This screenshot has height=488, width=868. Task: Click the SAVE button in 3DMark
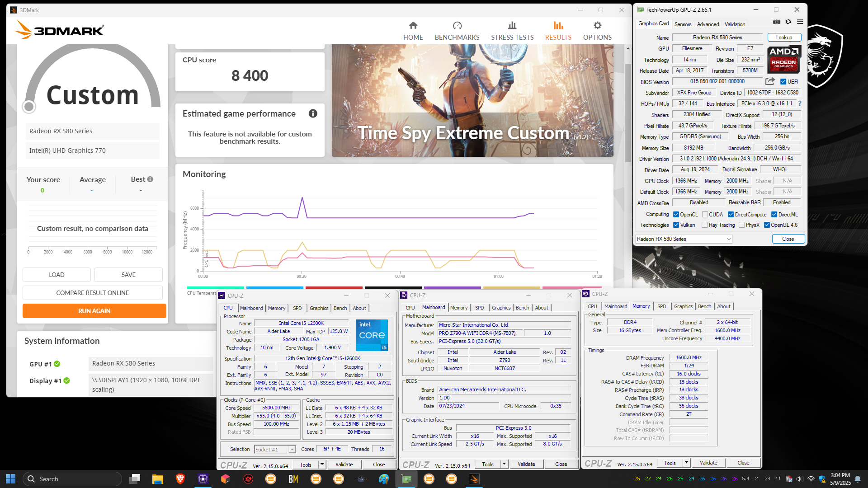[x=128, y=275]
